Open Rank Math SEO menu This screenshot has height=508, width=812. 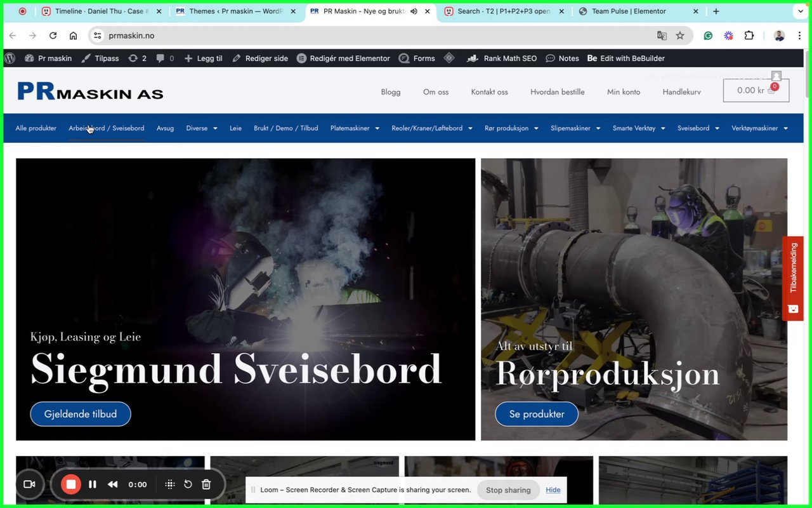[502, 58]
